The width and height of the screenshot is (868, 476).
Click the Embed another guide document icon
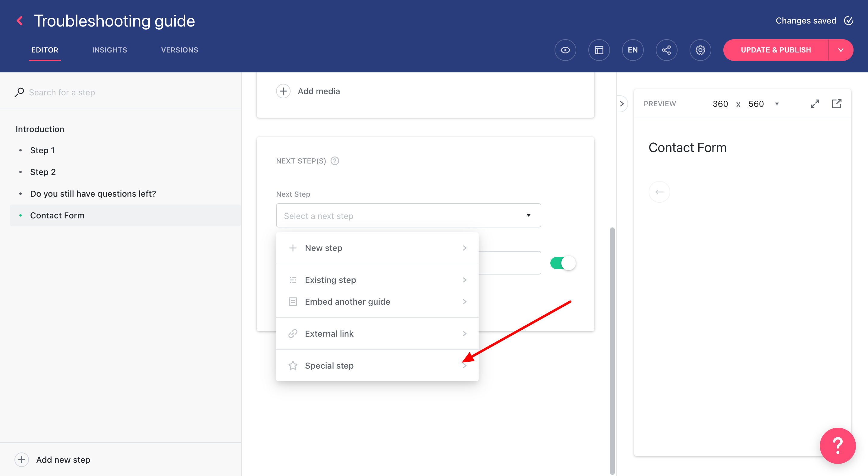(x=293, y=302)
